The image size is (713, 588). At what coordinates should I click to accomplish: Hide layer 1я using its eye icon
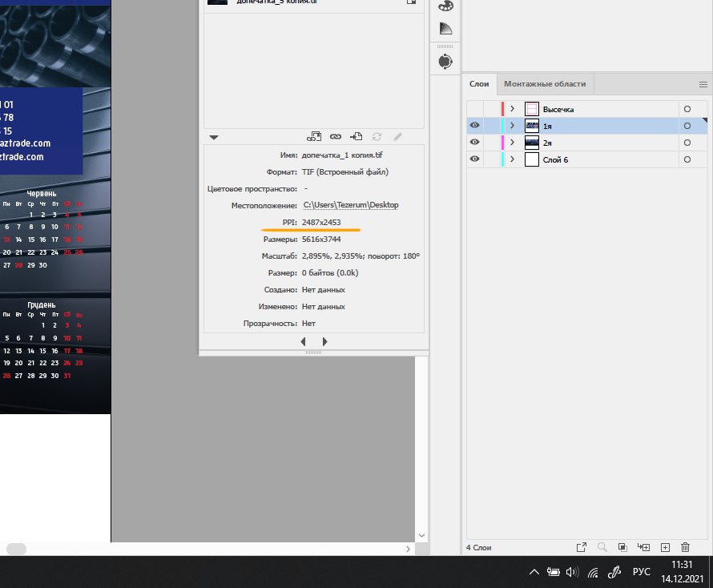474,125
